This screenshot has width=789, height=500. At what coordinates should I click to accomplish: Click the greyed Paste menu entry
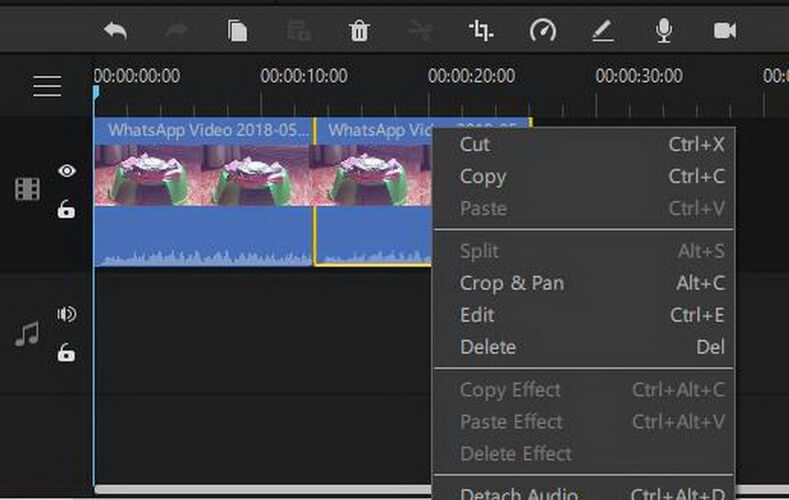tap(584, 208)
